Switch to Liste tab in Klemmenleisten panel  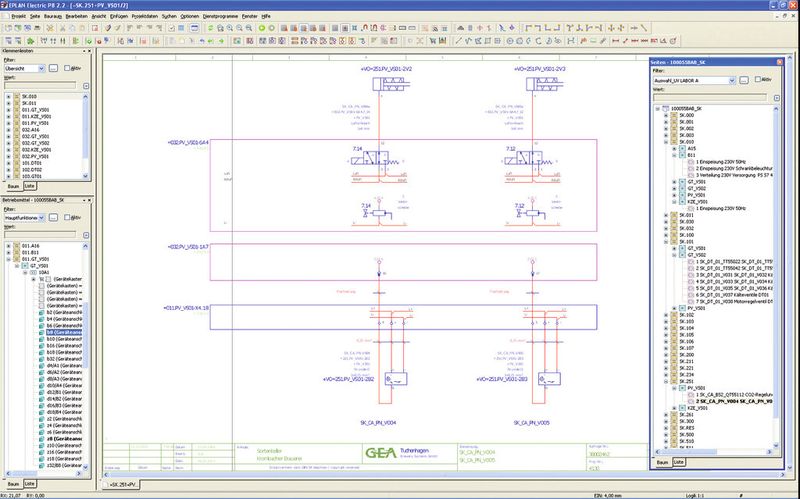pos(32,186)
